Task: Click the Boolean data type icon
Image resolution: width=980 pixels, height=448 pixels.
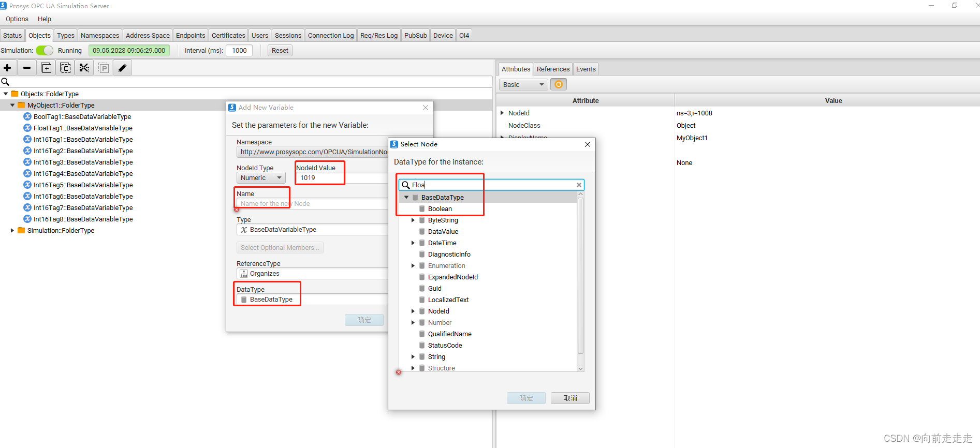Action: click(x=422, y=209)
